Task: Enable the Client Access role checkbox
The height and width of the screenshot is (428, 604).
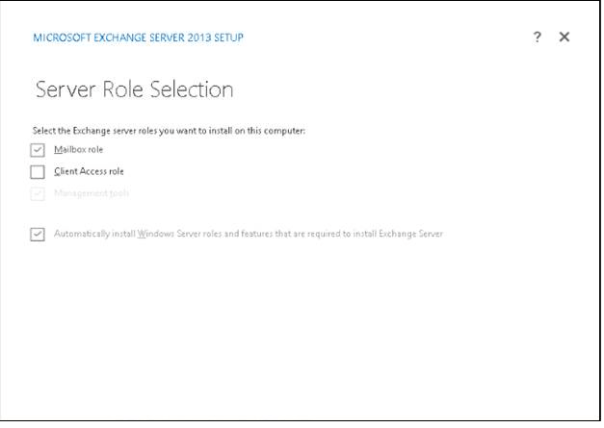Action: [x=38, y=171]
